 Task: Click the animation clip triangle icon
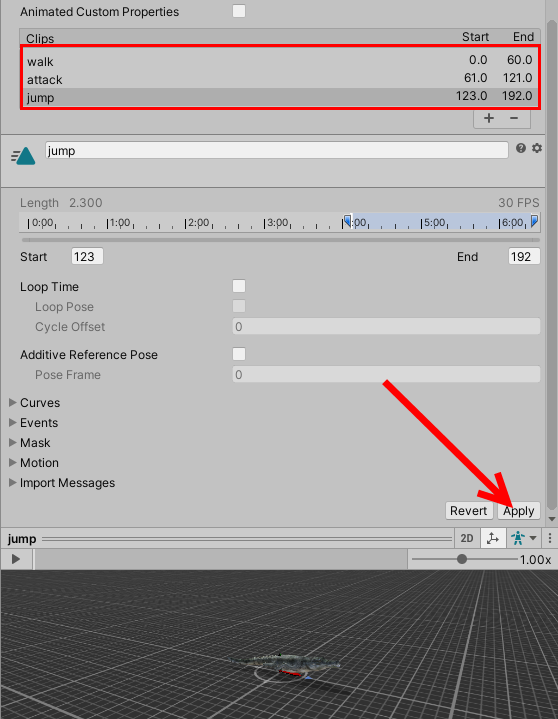[x=23, y=156]
